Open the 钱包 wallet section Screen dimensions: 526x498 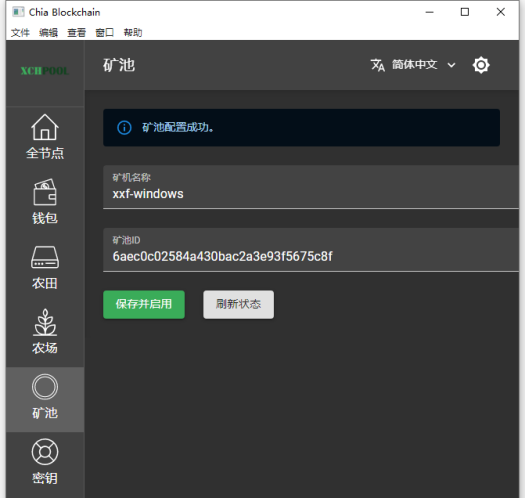(x=45, y=202)
